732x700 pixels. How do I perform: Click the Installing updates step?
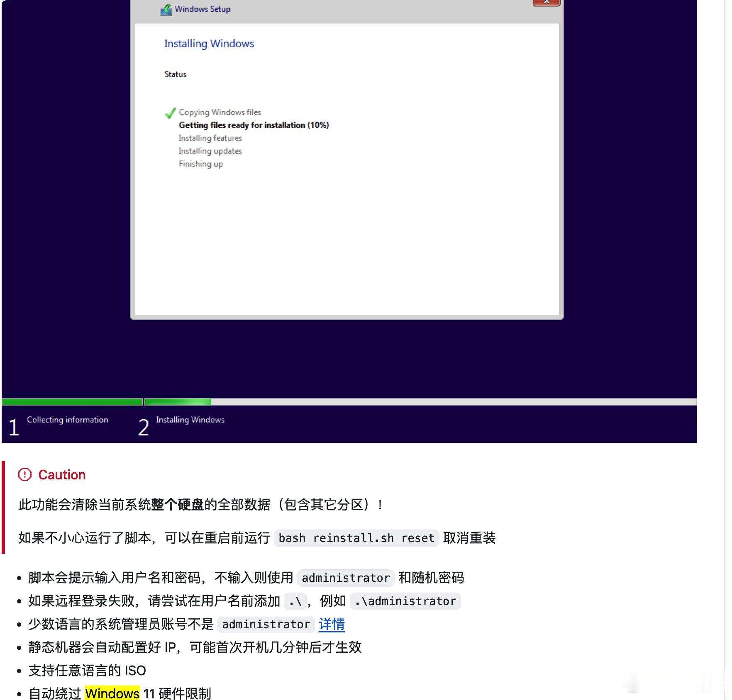pyautogui.click(x=210, y=151)
